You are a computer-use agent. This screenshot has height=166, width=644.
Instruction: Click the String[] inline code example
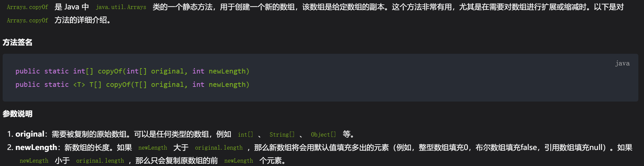click(282, 134)
